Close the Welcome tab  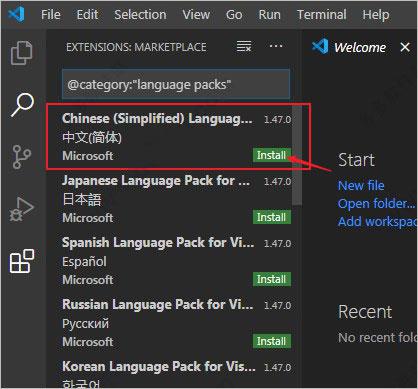[x=405, y=47]
